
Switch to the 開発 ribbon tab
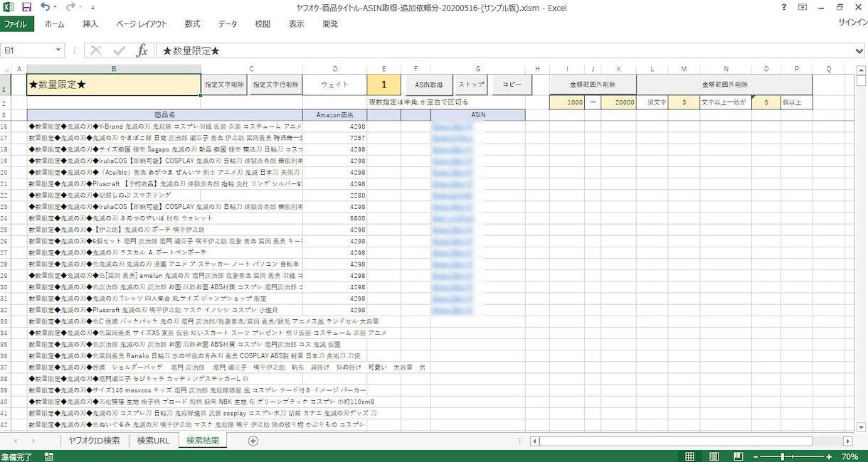(x=330, y=23)
